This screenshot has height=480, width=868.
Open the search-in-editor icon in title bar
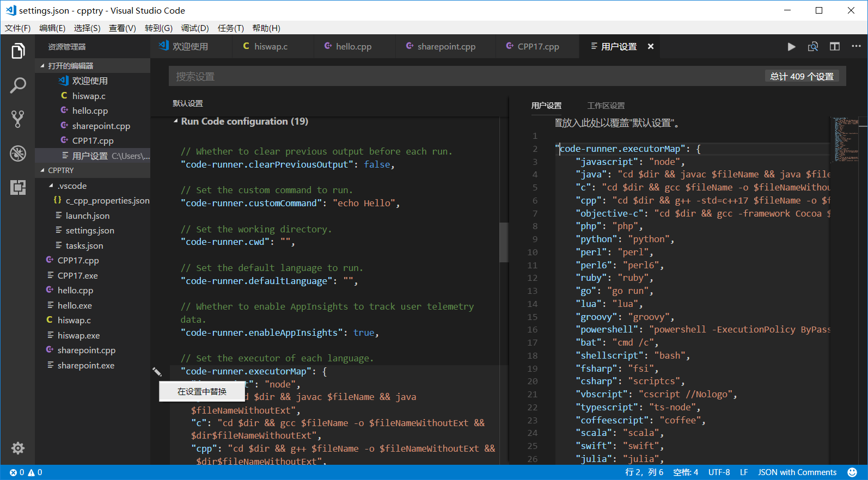point(813,47)
